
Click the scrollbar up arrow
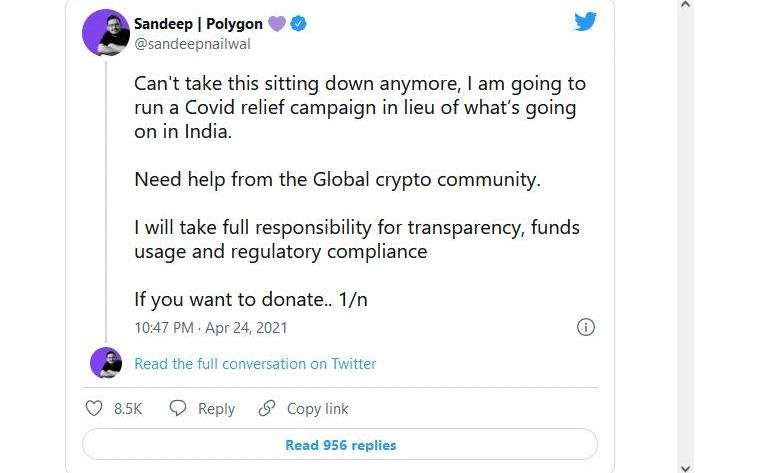pyautogui.click(x=685, y=6)
